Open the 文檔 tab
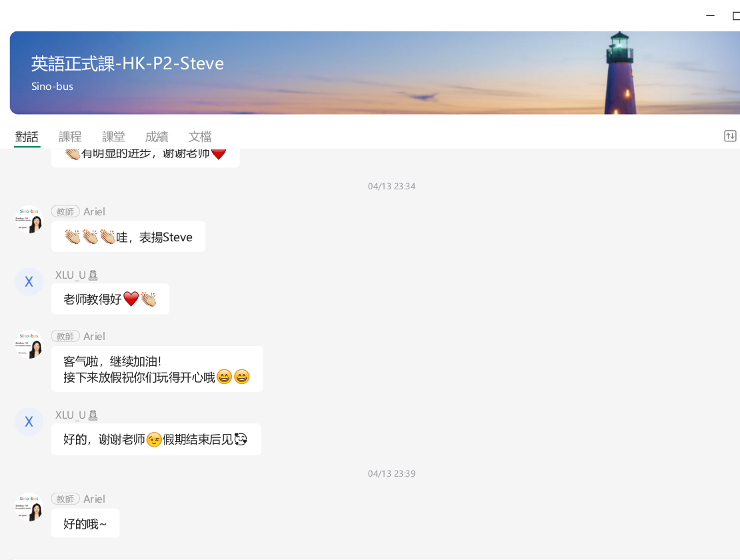Screen dimensions: 740x560 point(200,137)
